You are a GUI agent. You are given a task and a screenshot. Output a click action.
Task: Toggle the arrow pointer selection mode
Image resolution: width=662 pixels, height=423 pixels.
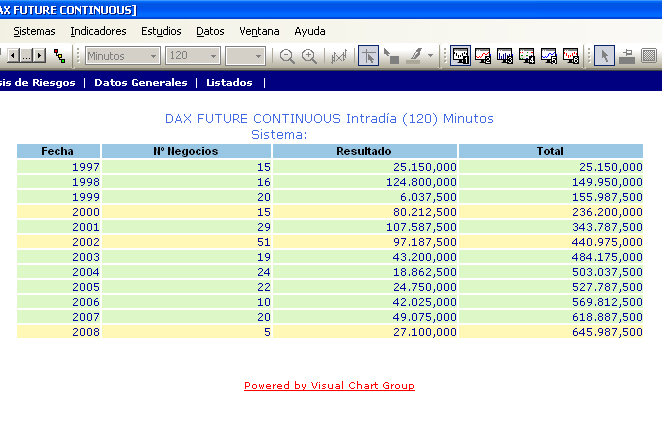point(604,56)
